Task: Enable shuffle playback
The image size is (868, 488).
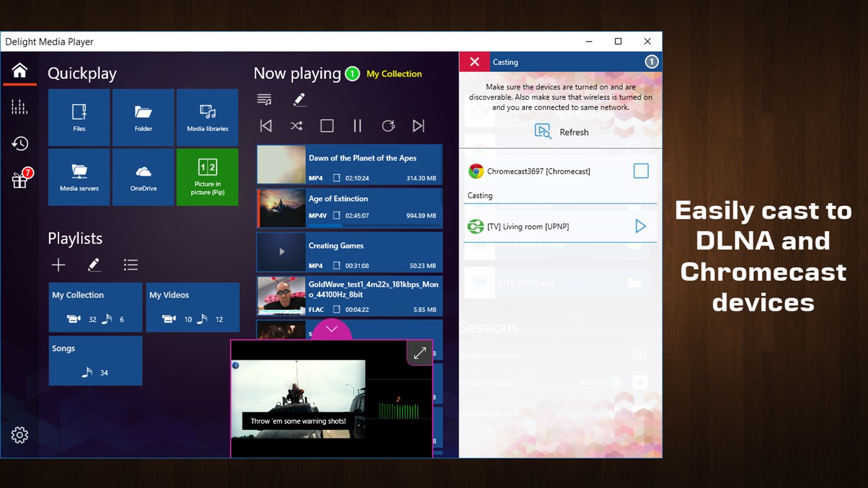Action: click(296, 125)
